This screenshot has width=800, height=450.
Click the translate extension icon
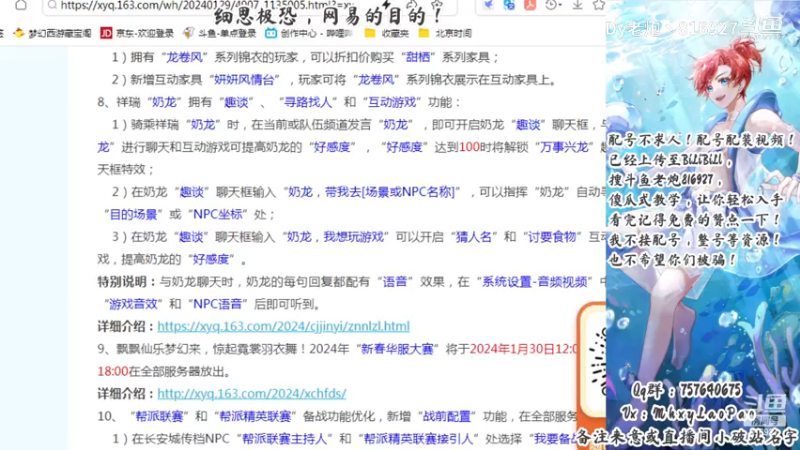[x=509, y=5]
